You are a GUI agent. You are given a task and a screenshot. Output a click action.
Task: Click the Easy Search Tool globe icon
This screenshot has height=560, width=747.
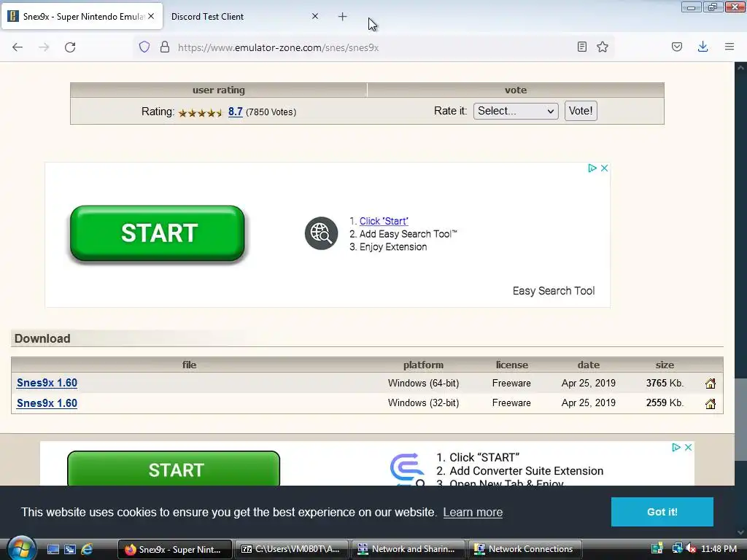(x=321, y=233)
